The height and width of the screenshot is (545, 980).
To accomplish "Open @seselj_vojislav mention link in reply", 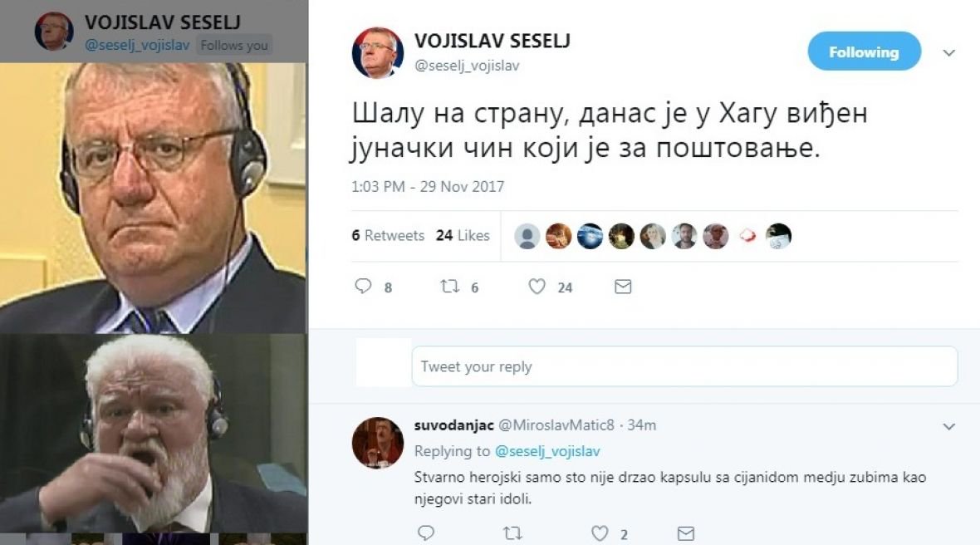I will (547, 451).
